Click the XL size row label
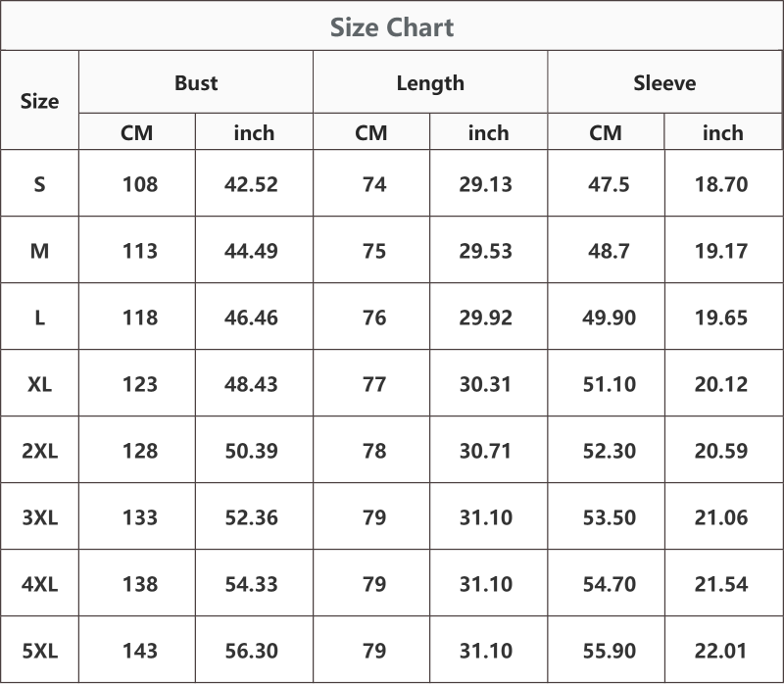 [39, 384]
